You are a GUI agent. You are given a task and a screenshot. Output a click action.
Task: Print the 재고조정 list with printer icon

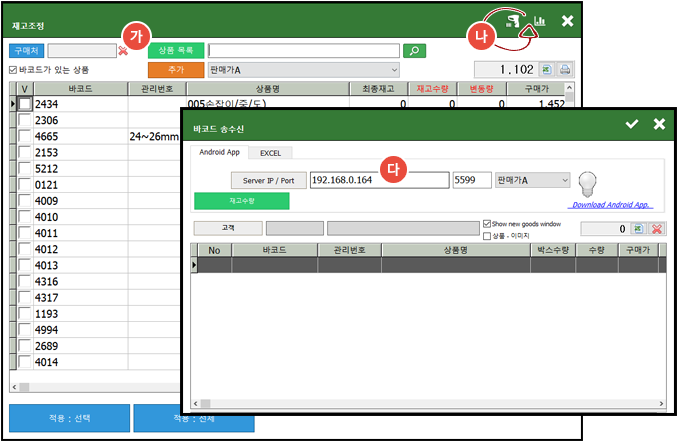tap(565, 69)
